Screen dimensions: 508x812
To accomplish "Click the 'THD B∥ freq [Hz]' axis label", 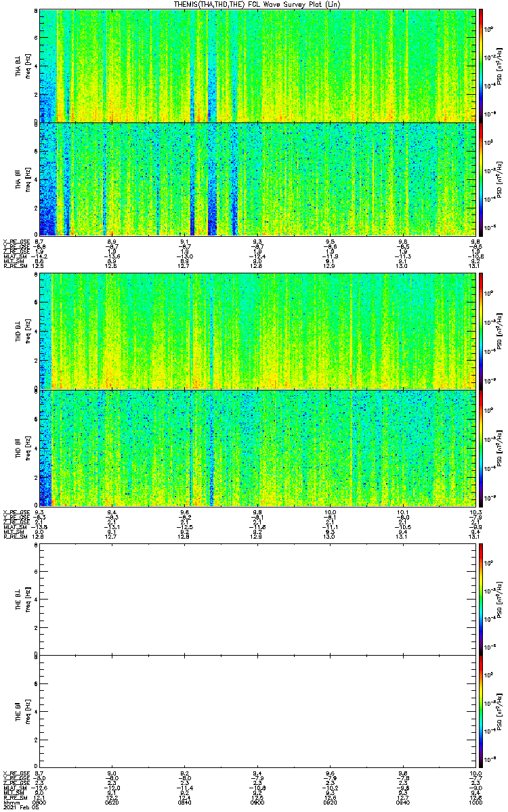I will [x=23, y=448].
